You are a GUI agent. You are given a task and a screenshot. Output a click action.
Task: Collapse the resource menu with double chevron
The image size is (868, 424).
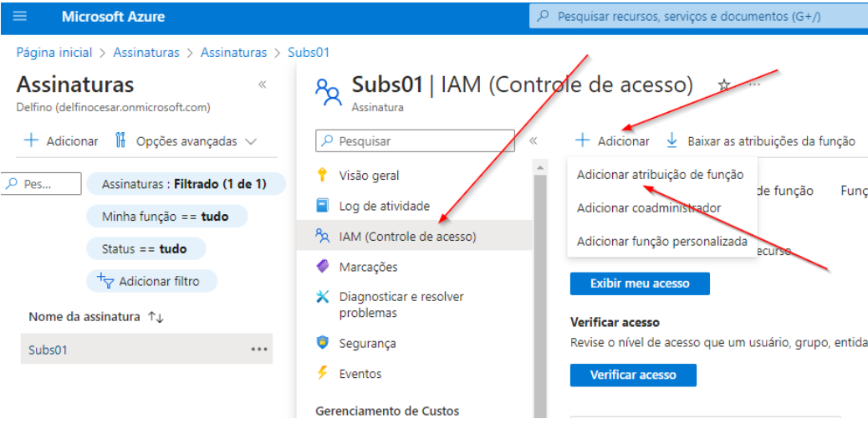[533, 140]
